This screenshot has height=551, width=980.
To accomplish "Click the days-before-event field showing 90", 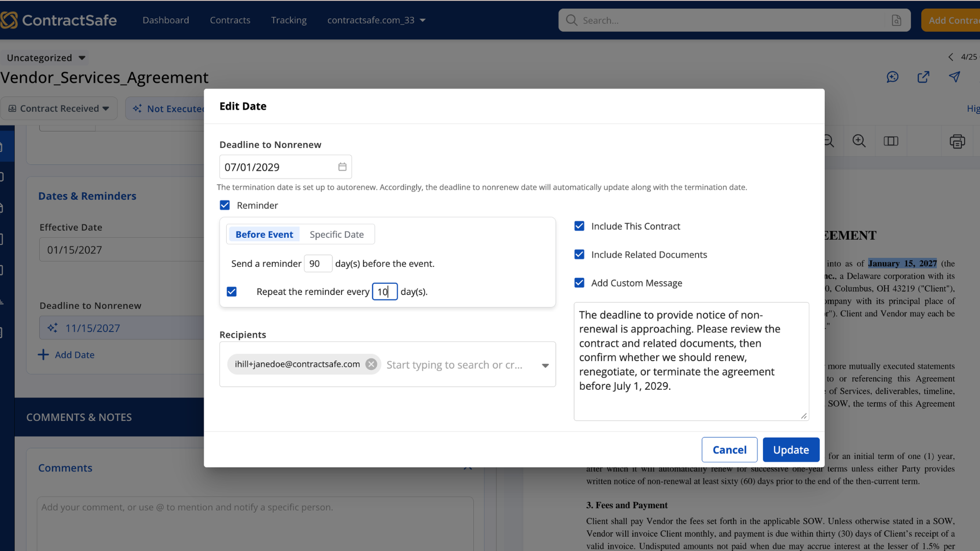I will click(318, 263).
